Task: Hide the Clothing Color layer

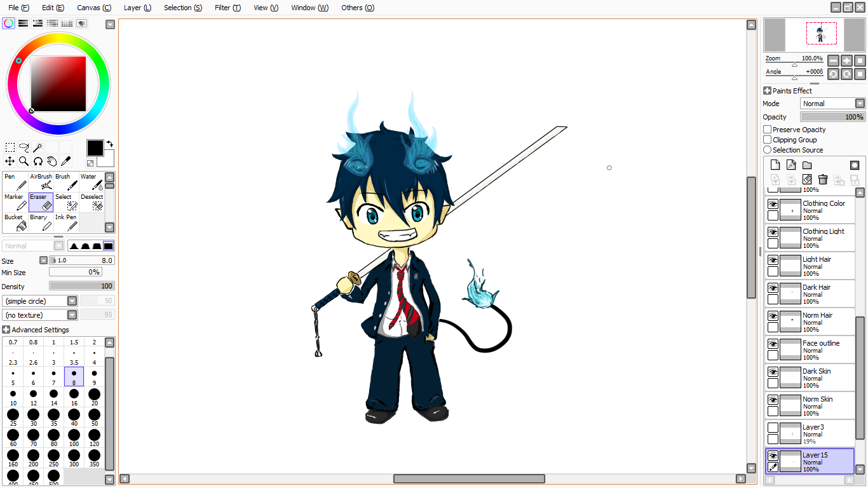Action: (773, 205)
